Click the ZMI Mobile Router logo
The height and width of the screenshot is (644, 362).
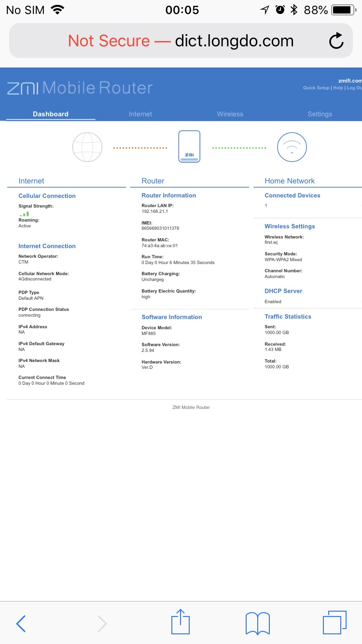[80, 88]
